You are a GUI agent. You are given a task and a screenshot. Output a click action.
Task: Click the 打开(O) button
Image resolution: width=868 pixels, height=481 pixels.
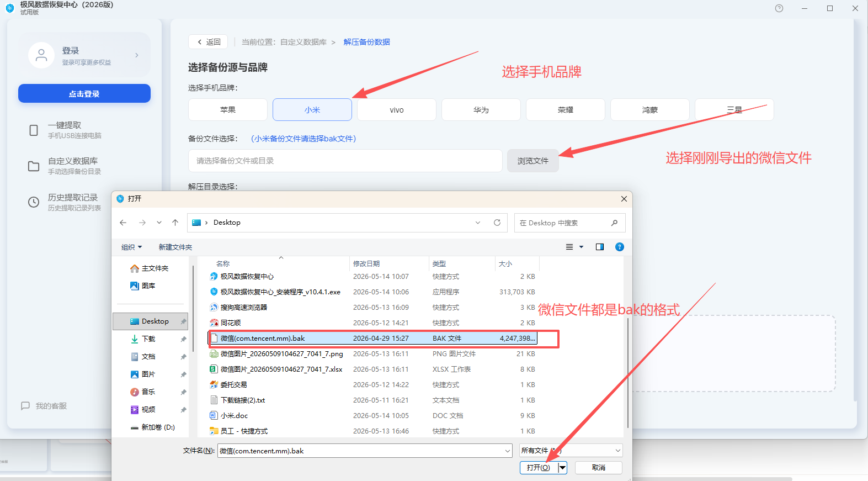pos(539,467)
